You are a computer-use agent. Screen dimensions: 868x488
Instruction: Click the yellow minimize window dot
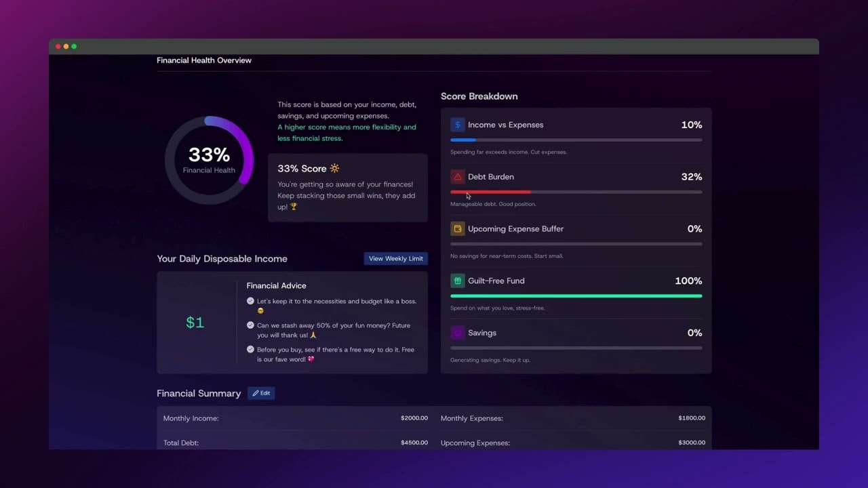[x=66, y=46]
